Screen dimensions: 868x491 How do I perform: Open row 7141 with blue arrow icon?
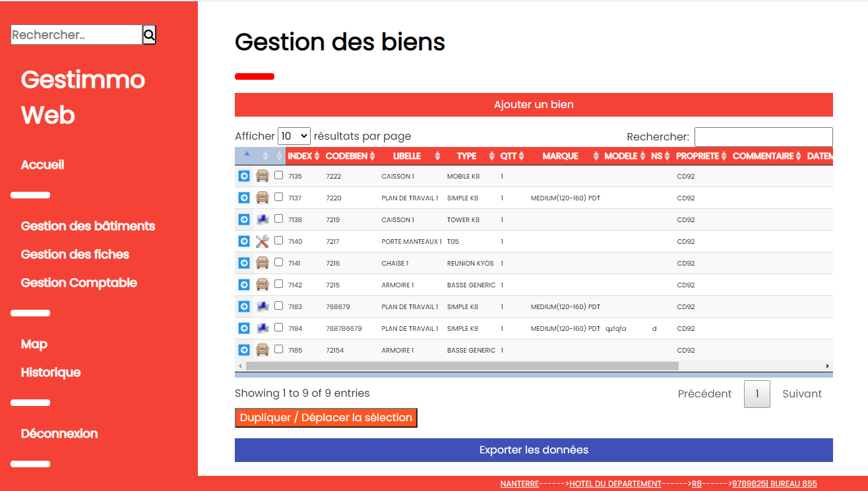244,263
